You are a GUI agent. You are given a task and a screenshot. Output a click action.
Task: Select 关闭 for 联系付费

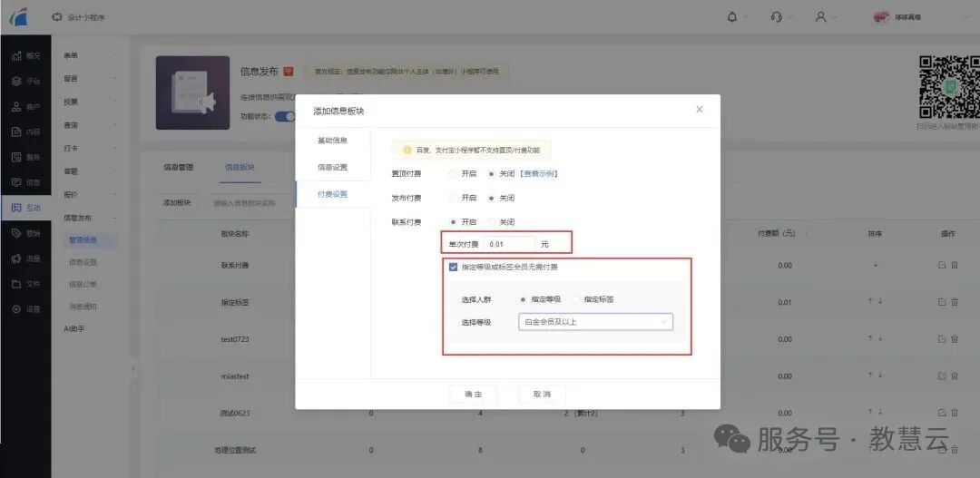click(x=492, y=221)
